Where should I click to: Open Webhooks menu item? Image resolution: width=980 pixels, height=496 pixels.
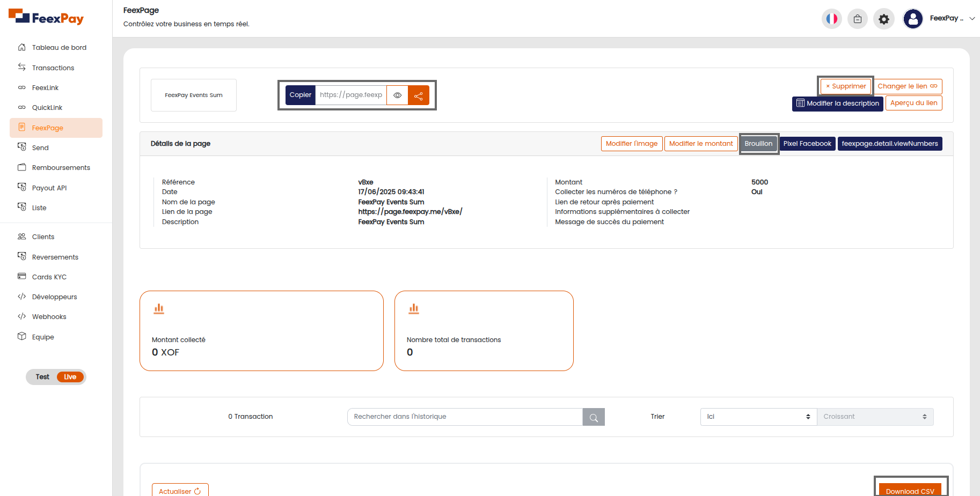[56, 316]
